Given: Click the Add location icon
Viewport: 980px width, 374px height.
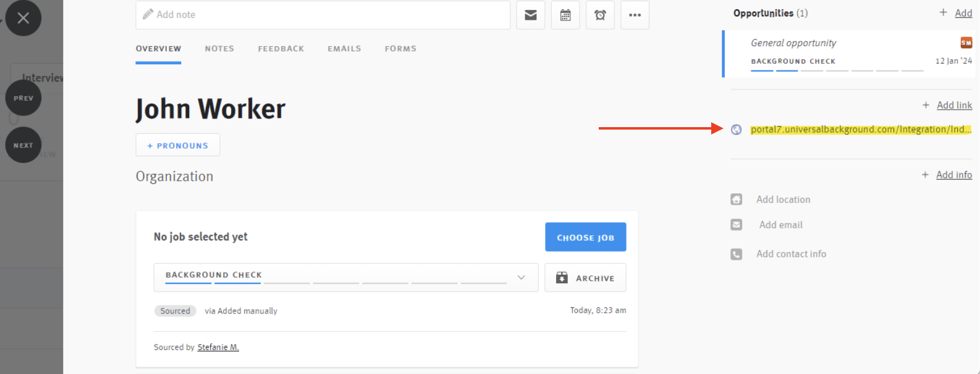Looking at the screenshot, I should point(736,199).
